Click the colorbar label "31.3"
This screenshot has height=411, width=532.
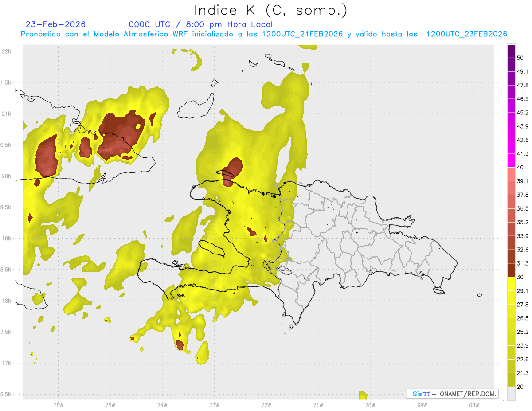tap(523, 263)
